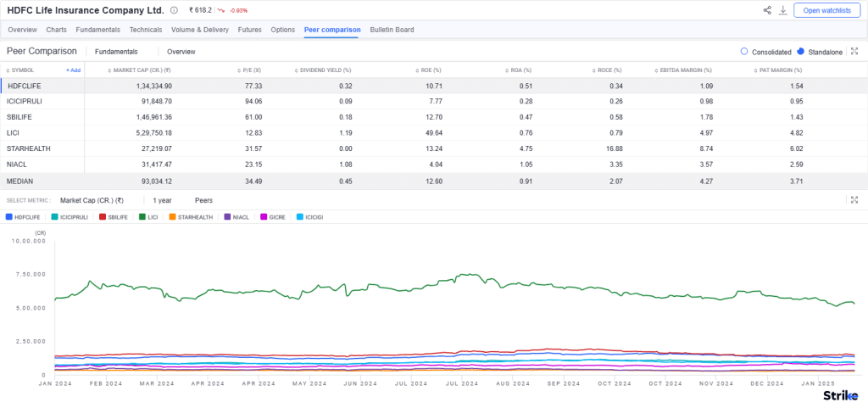Select the Standalone radio button
Screen dimensions: 868x408
[x=800, y=52]
